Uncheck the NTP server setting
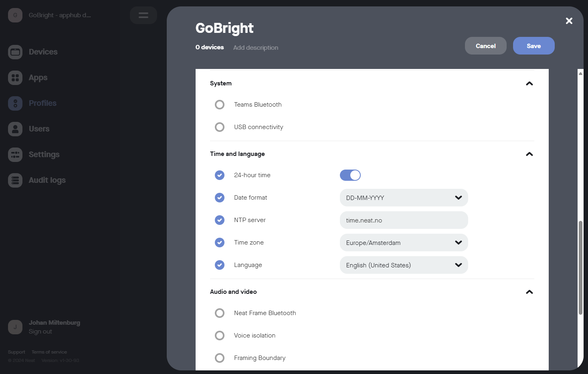 click(220, 220)
